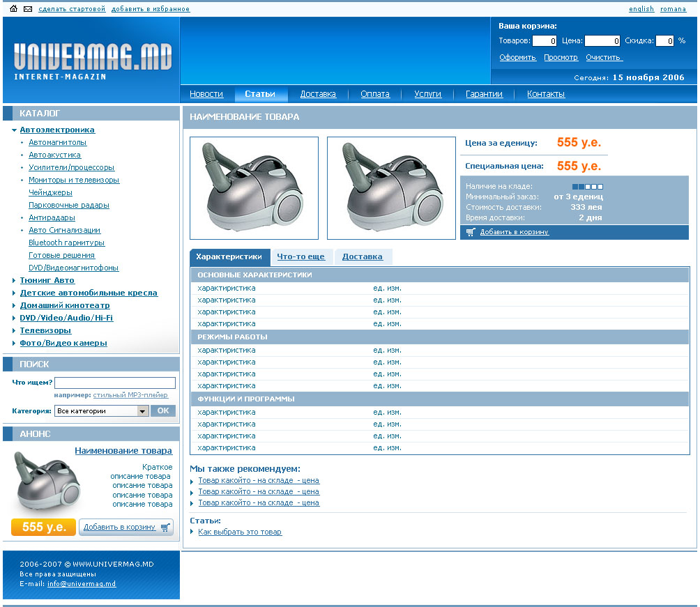Collapse the Автоэлектроника catalog category
700x607 pixels.
(14, 130)
